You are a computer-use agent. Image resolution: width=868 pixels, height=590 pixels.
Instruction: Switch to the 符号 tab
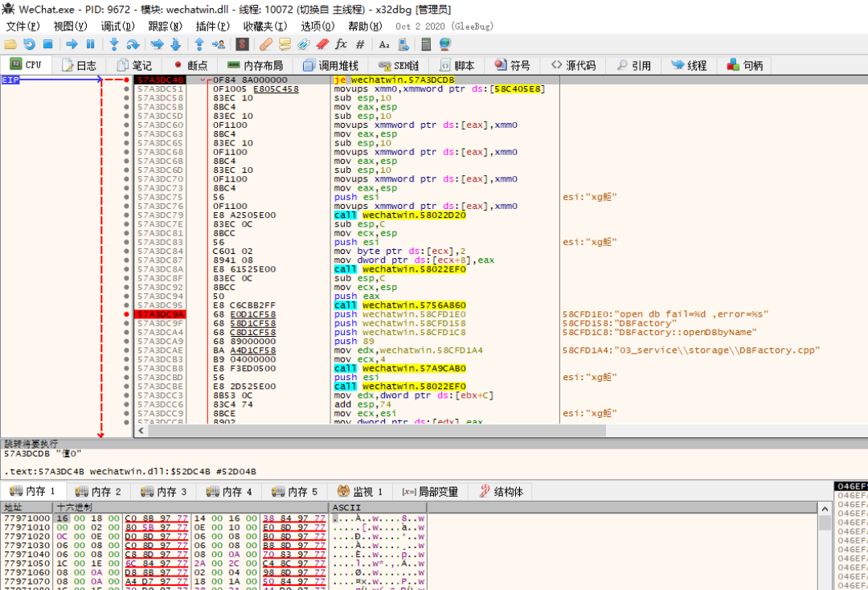513,65
